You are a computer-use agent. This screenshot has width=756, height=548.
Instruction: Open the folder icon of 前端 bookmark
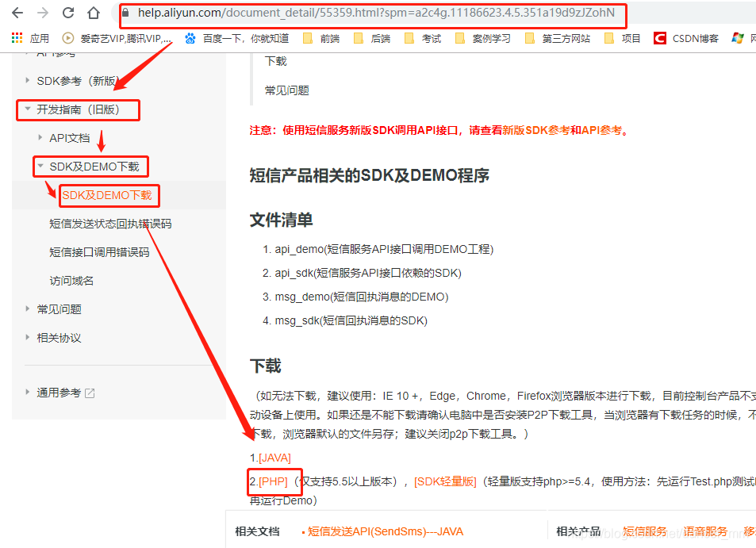[309, 37]
